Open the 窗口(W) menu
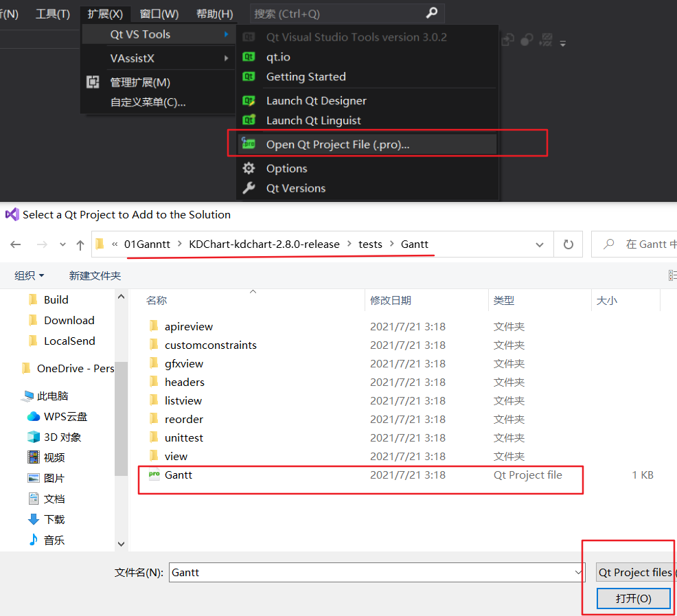 click(x=159, y=14)
